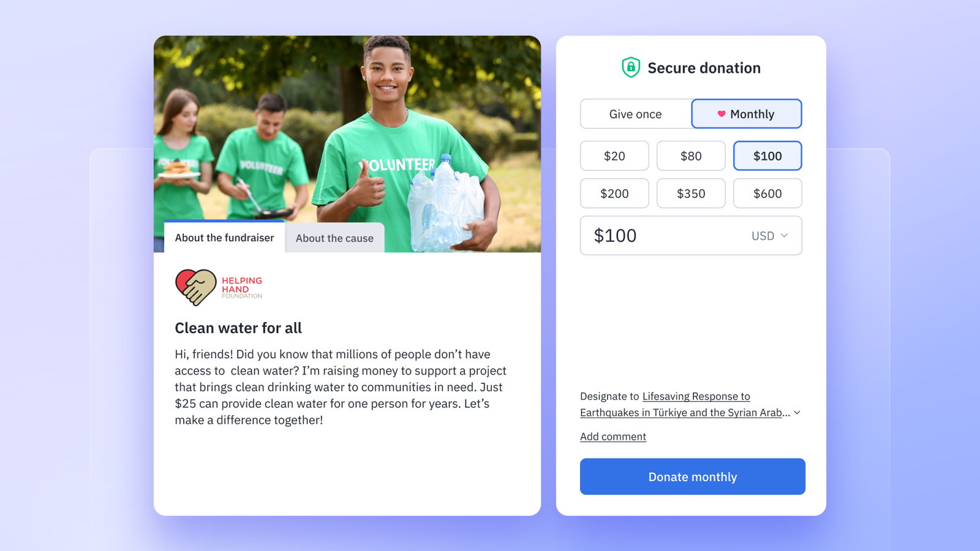Viewport: 980px width, 551px height.
Task: Switch to Monthly donation frequency
Action: click(x=747, y=114)
